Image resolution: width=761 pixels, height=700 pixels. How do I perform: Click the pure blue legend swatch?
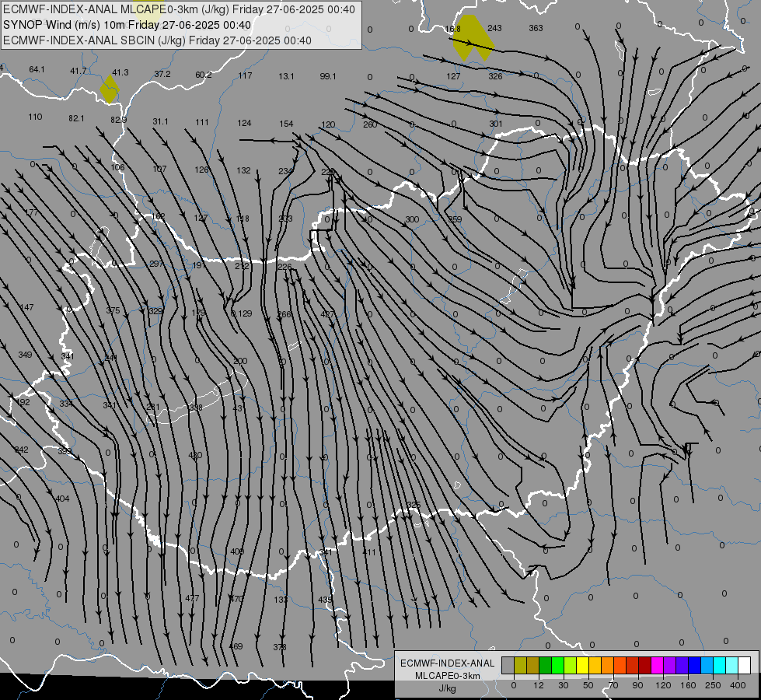coord(695,666)
